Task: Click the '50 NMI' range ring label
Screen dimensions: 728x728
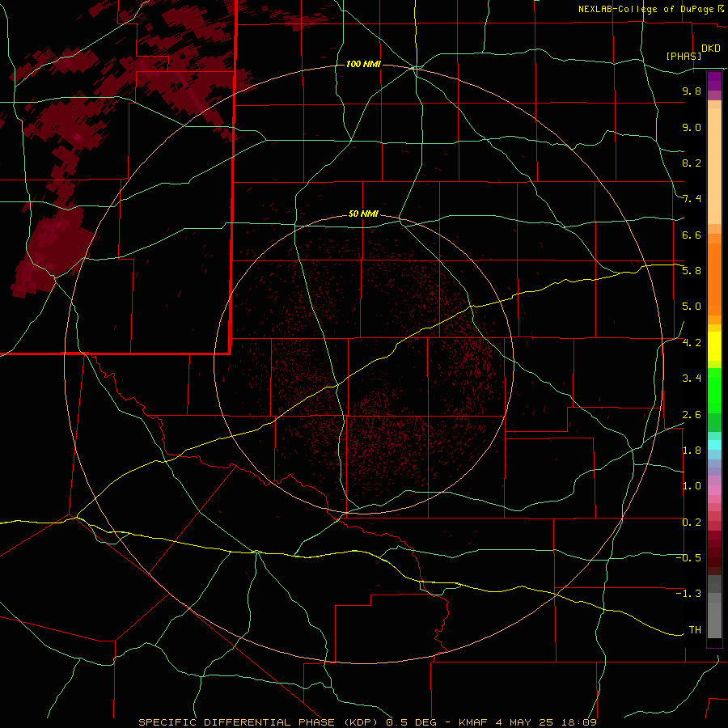Action: coord(363,214)
